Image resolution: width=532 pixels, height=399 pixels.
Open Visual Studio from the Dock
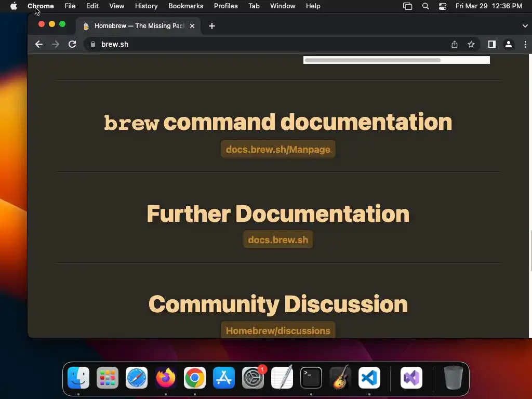[x=411, y=378]
